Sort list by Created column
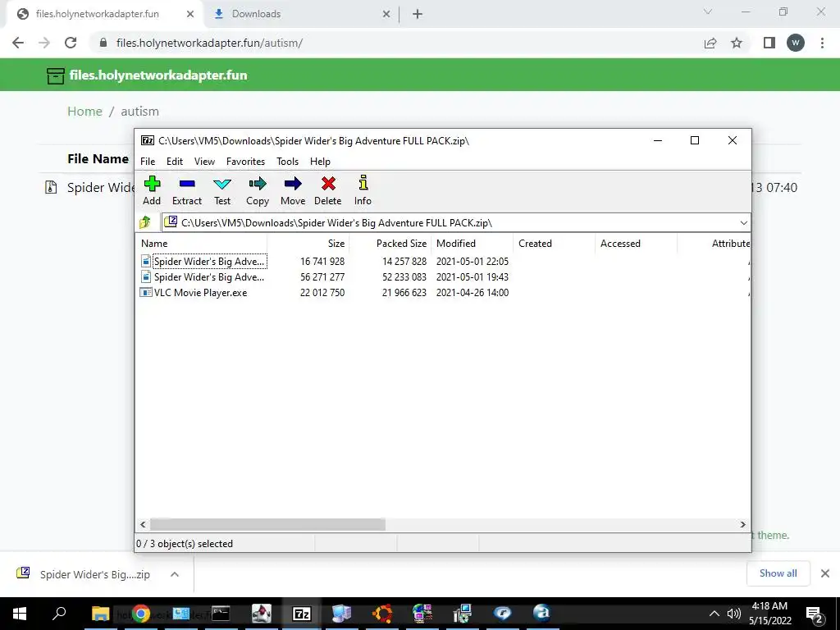 tap(555, 243)
